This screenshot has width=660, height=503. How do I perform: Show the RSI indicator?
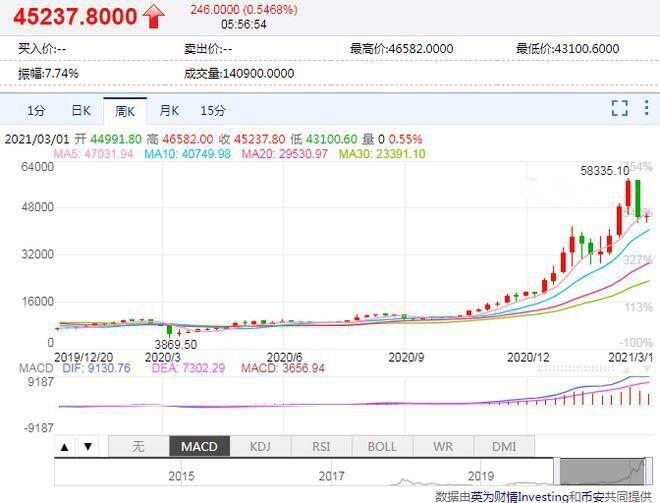[x=321, y=446]
